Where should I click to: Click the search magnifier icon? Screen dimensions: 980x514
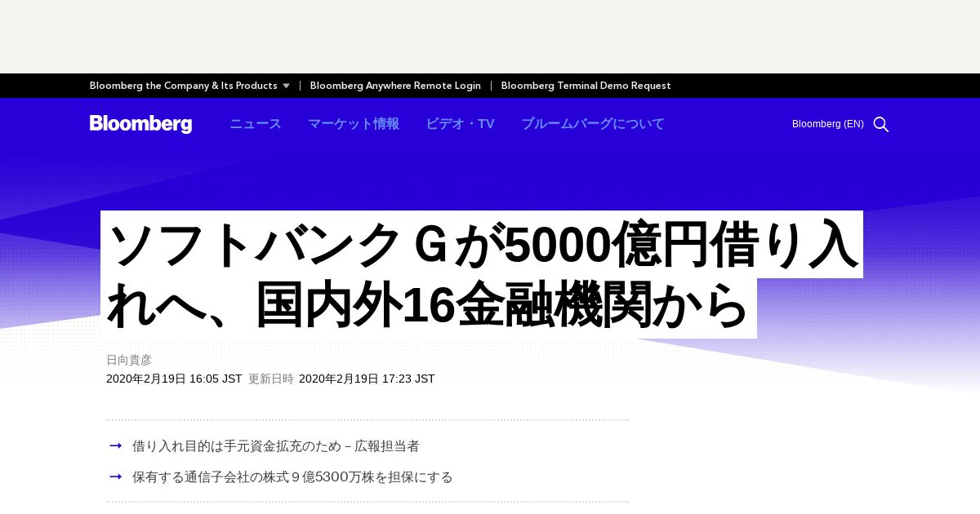point(881,124)
